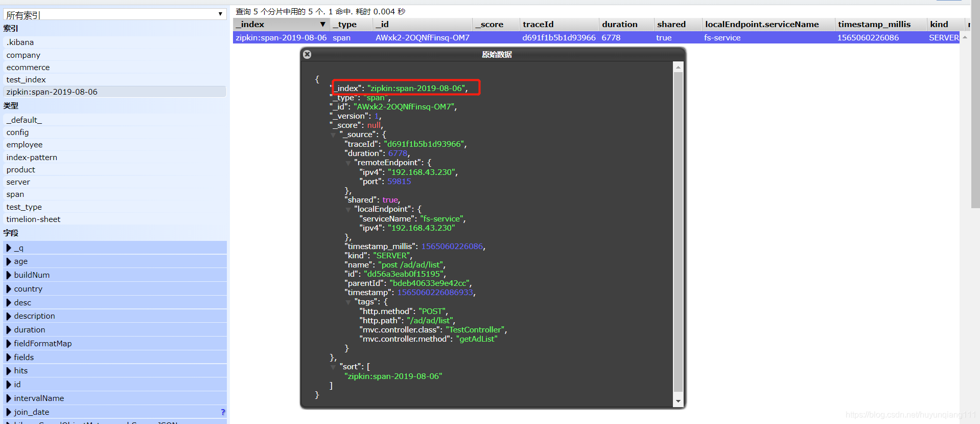The image size is (980, 424).
Task: Close the raw data dialog
Action: tap(307, 54)
